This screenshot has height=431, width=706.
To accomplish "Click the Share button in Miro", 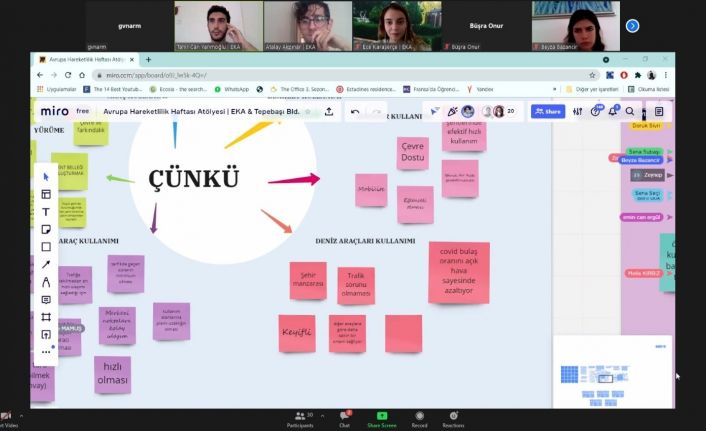I will pos(547,112).
